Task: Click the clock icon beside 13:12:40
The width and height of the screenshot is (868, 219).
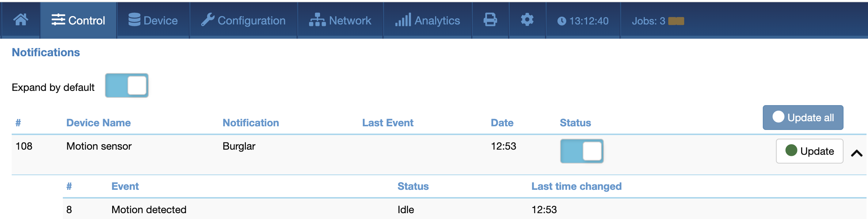Action: pos(561,21)
